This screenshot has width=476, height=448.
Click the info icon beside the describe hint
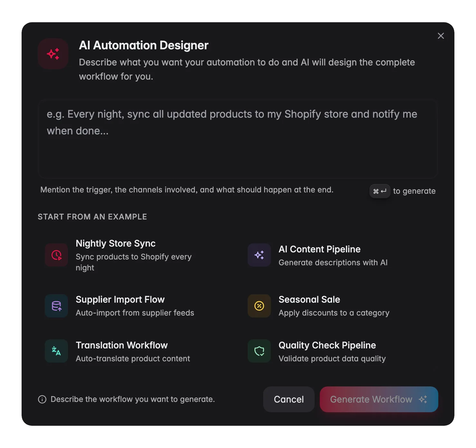[42, 399]
